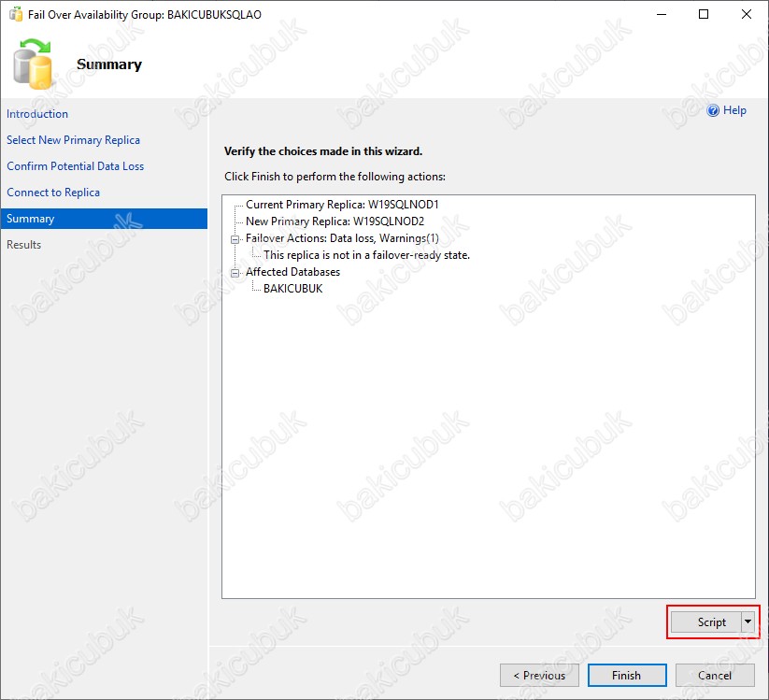Select Failover Actions: Data loss, Warnings(1) row
Image resolution: width=769 pixels, height=700 pixels.
point(342,238)
